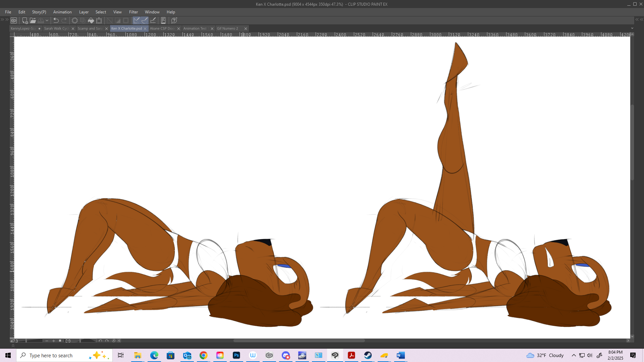The image size is (644, 362).
Task: Switch to the Sarah Walk Cycle tab
Action: [x=56, y=28]
